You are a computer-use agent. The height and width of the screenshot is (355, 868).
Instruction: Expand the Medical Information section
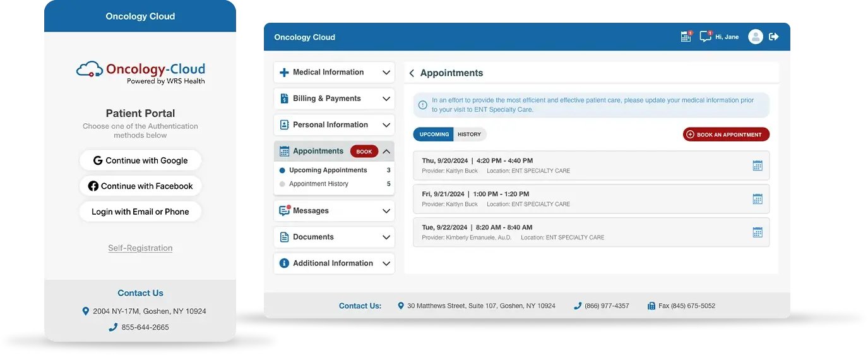click(386, 73)
